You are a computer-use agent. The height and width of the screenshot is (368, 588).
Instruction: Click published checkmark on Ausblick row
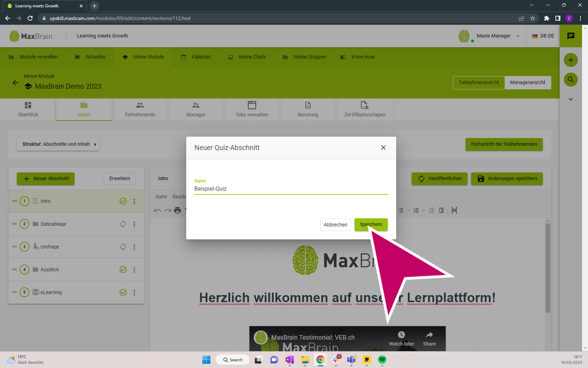[x=123, y=270]
